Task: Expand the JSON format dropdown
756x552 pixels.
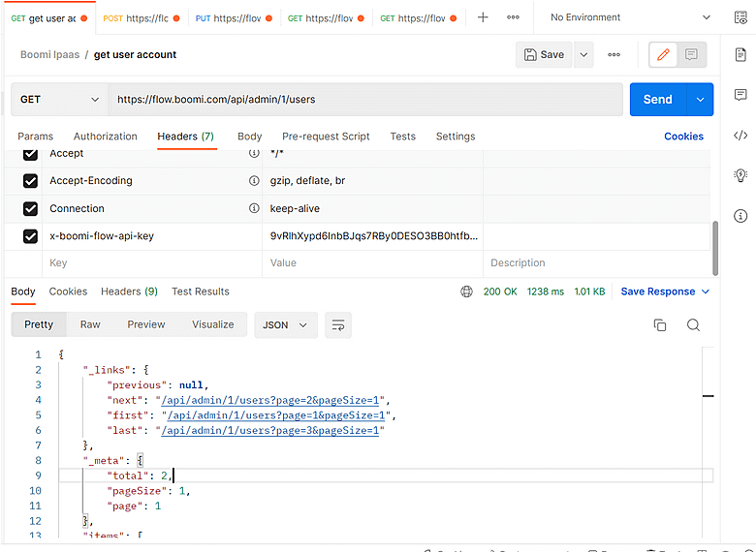Action: (286, 325)
